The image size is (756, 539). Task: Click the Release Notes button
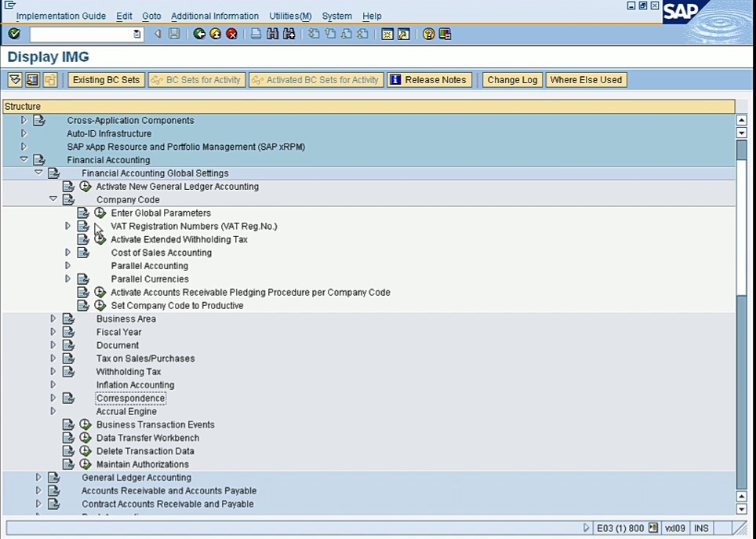[429, 79]
